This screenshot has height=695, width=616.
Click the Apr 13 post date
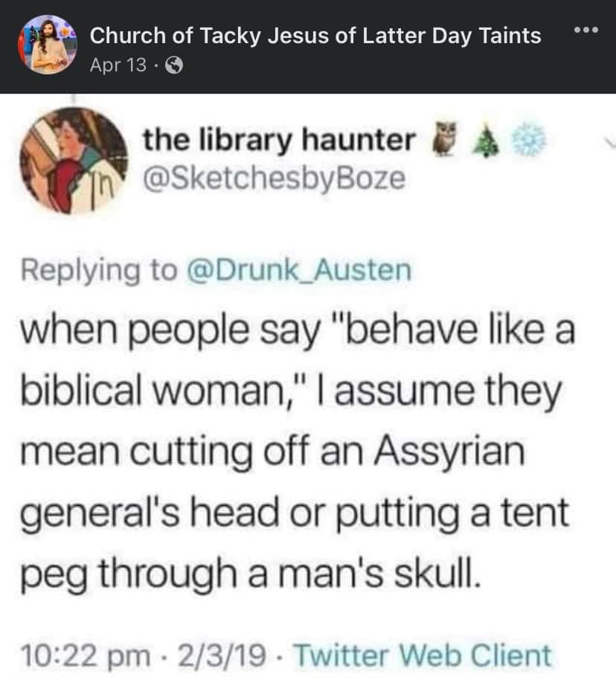point(118,65)
